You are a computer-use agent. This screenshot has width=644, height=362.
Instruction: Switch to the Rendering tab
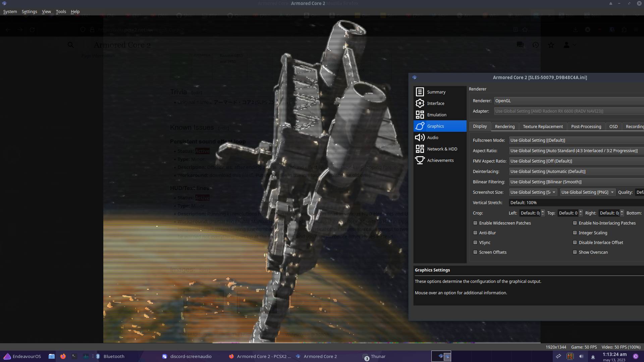point(504,126)
